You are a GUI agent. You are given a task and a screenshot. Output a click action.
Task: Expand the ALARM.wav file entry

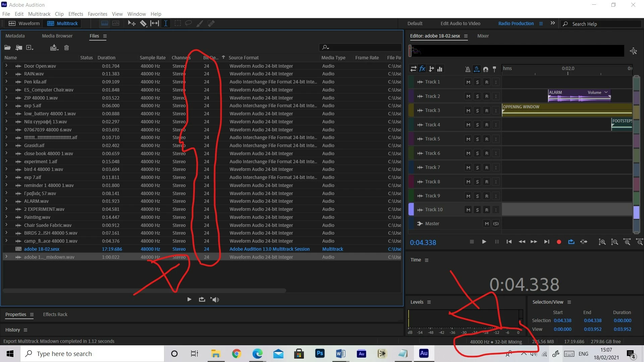point(6,201)
